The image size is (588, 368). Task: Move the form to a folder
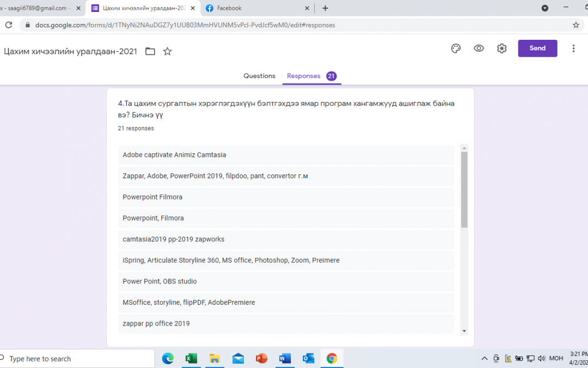(150, 51)
